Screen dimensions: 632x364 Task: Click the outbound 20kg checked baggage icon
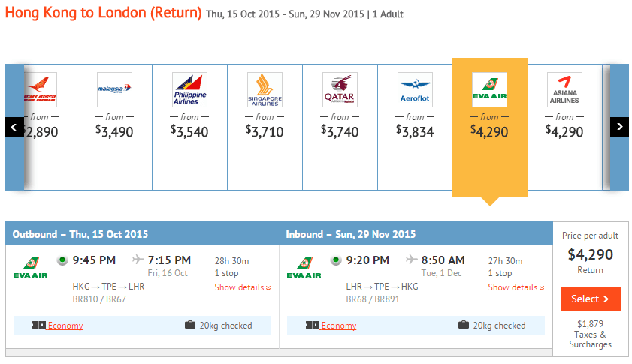pyautogui.click(x=190, y=326)
